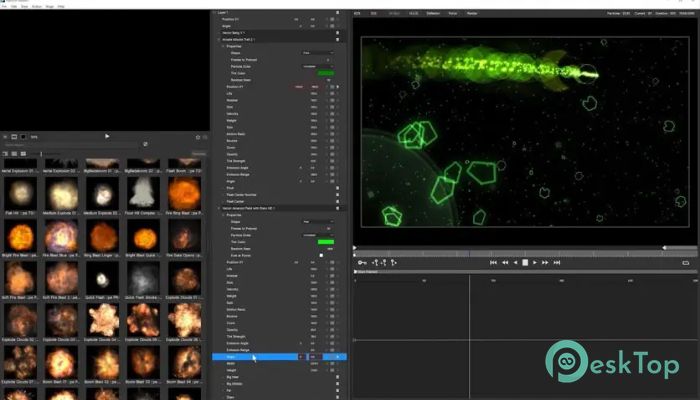This screenshot has width=700, height=400.
Task: Toggle the box on the second emitter's Height row
Action: (332, 370)
